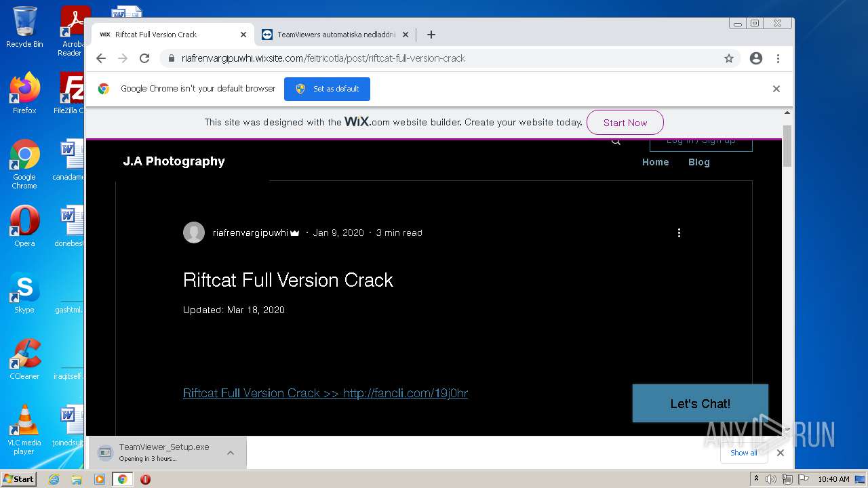Click the Chrome forward arrow
The image size is (868, 488).
coord(123,58)
